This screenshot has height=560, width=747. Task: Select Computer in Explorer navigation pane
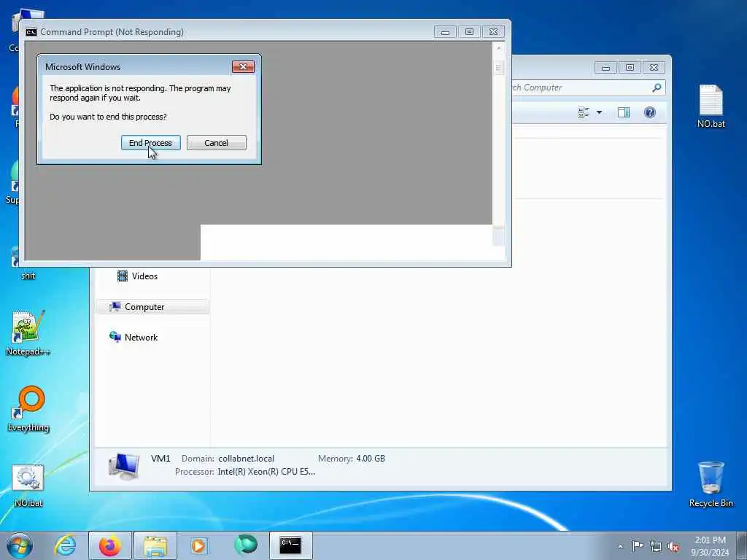point(152,307)
